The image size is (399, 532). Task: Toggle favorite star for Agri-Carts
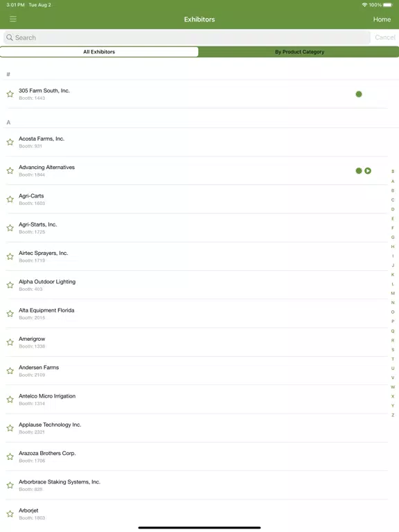(10, 199)
